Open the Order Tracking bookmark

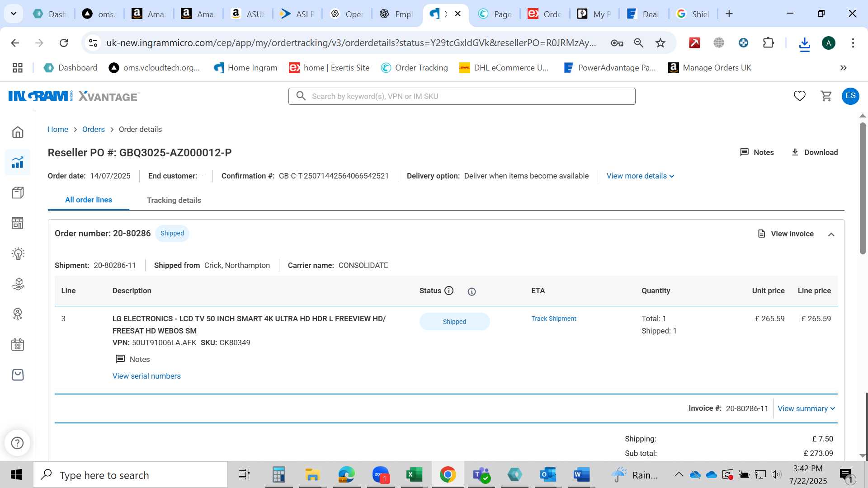414,68
